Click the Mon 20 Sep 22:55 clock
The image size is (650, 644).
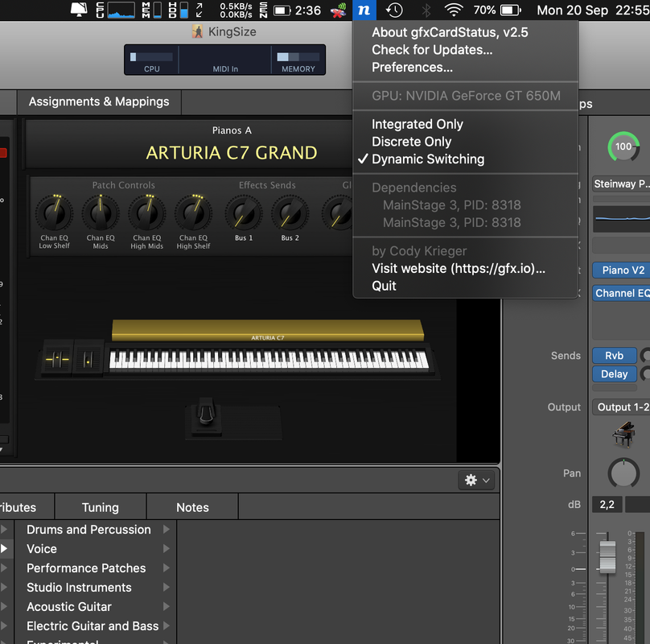coord(593,10)
